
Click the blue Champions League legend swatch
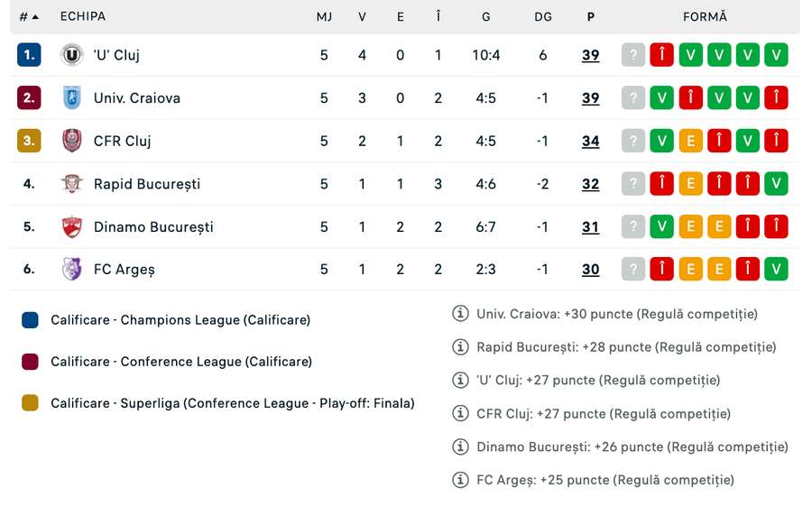point(31,320)
